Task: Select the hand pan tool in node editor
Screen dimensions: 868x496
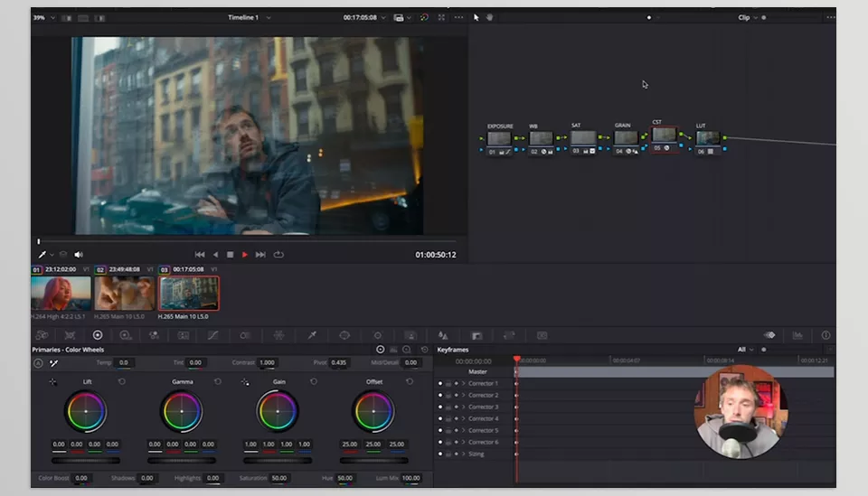Action: coord(489,17)
